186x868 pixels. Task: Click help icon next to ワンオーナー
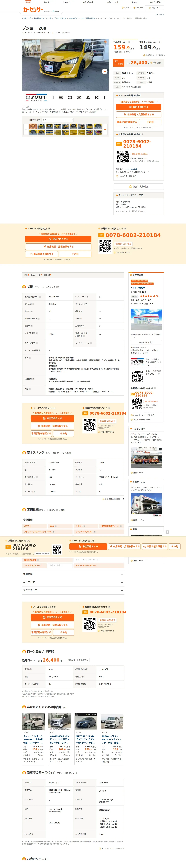(x=87, y=297)
